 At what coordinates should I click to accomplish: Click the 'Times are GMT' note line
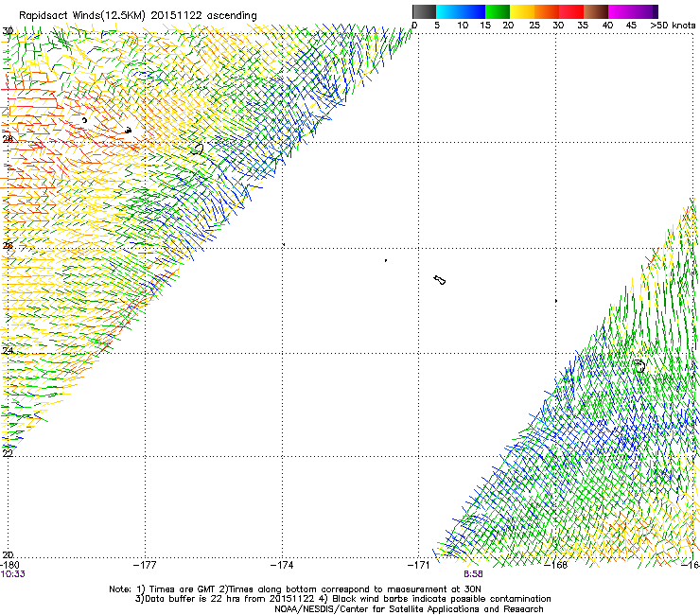[295, 589]
